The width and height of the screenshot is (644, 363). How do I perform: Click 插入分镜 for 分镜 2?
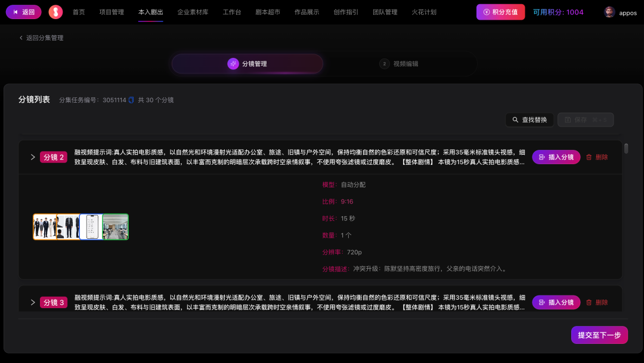(x=556, y=157)
